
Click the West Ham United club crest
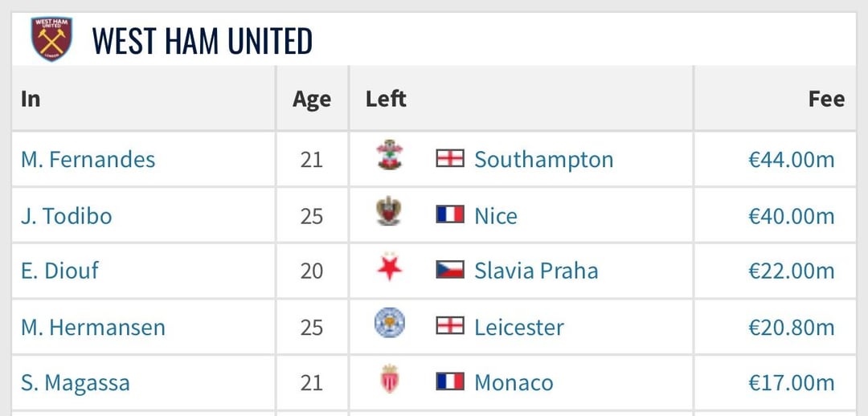[52, 39]
